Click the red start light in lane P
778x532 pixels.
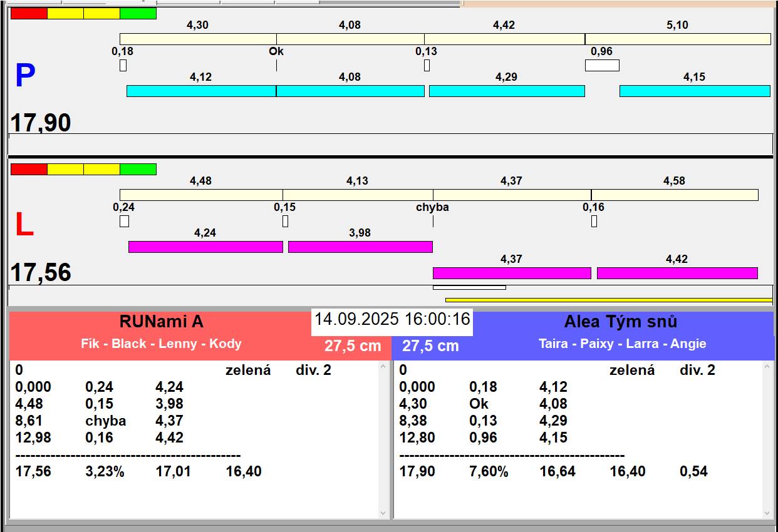[29, 13]
